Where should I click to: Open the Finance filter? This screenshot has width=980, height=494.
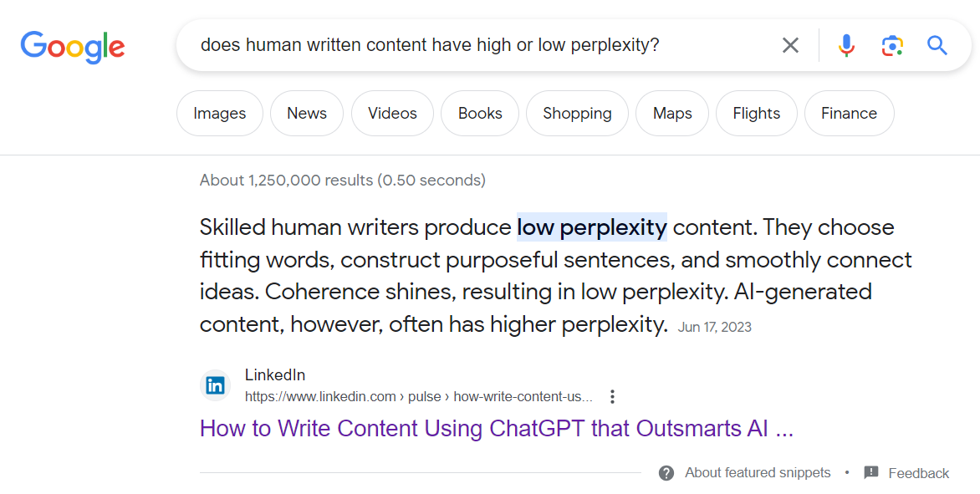point(849,114)
